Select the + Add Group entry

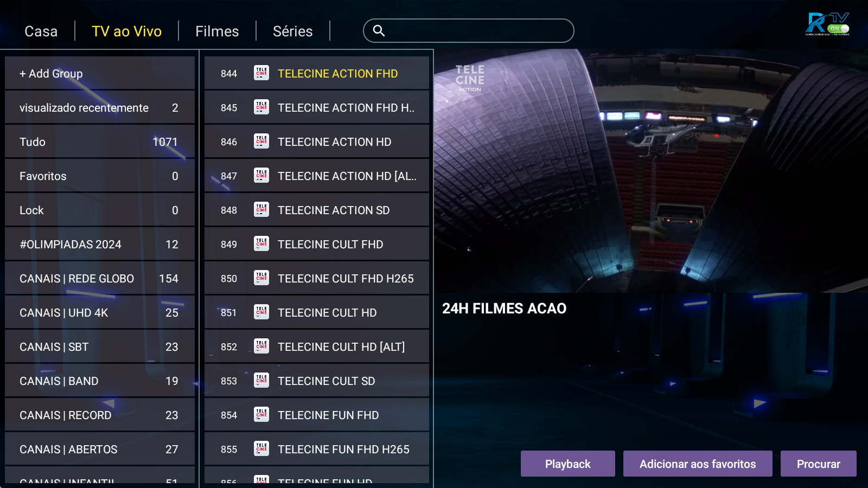point(100,73)
